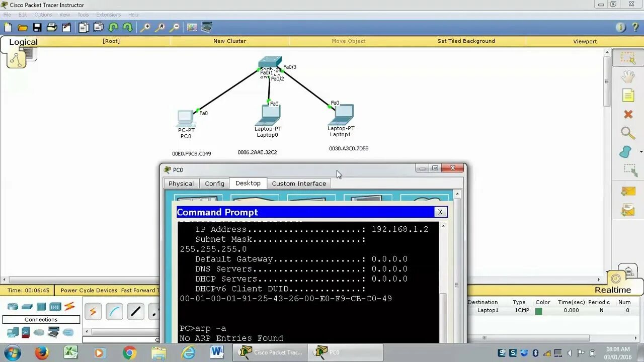Open the Extensions menu
Screen dimensions: 644x362
tap(108, 15)
